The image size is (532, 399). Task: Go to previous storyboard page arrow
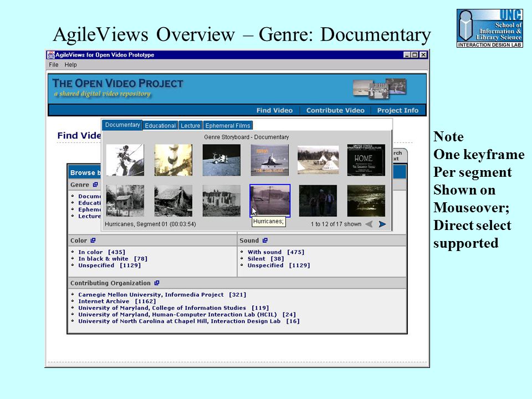point(369,224)
